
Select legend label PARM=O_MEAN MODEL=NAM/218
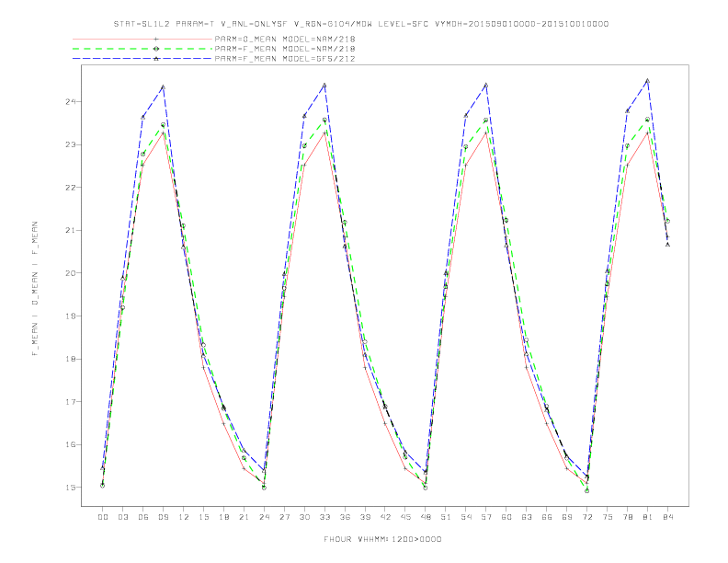285,39
